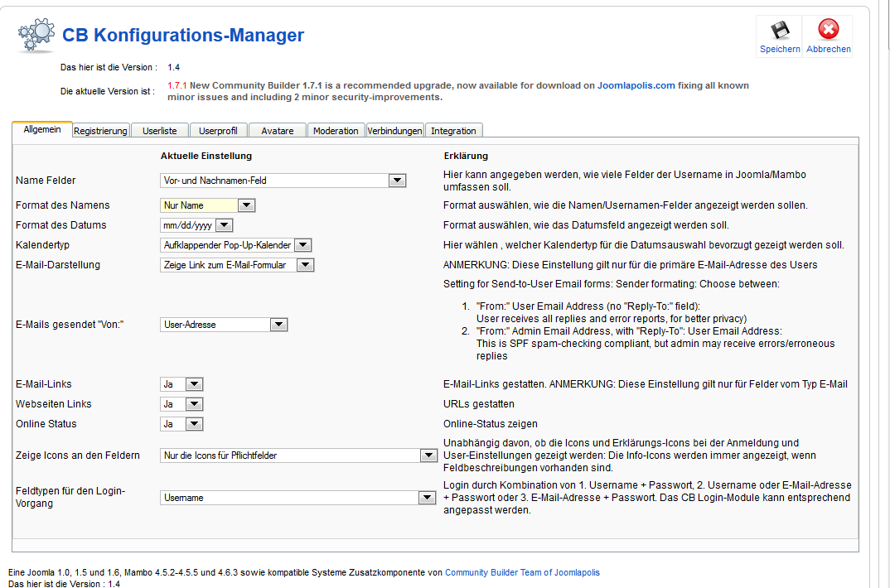
Task: Open the Name Felder dropdown
Action: point(283,181)
